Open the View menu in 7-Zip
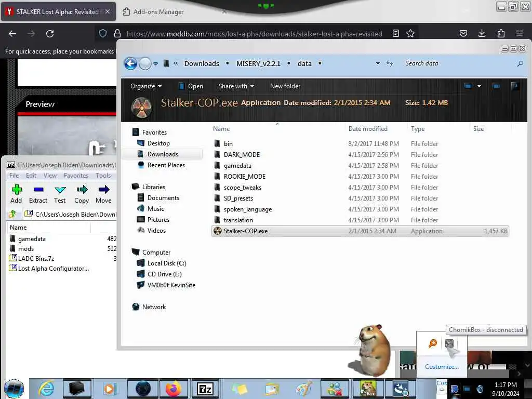Screen dimensions: 532x399 [50, 176]
